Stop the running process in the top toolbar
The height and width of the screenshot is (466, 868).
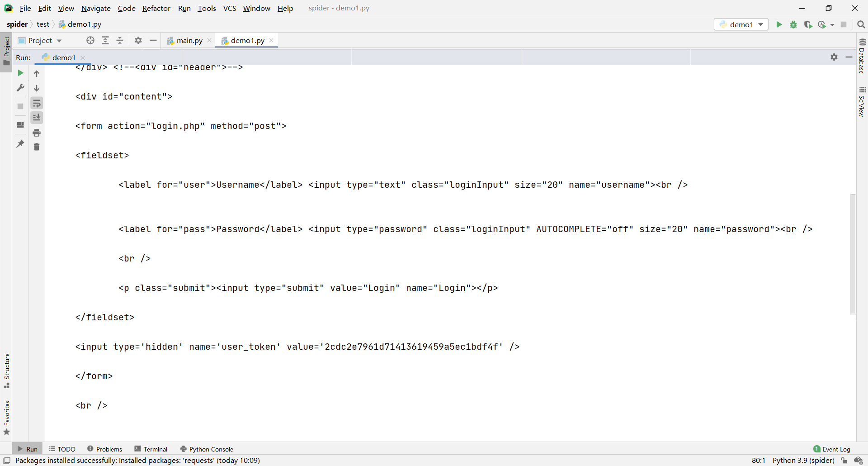point(844,24)
